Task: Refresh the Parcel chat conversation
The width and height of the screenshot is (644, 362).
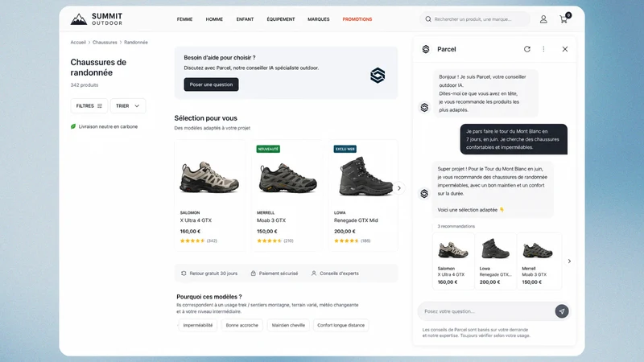Action: [x=527, y=49]
